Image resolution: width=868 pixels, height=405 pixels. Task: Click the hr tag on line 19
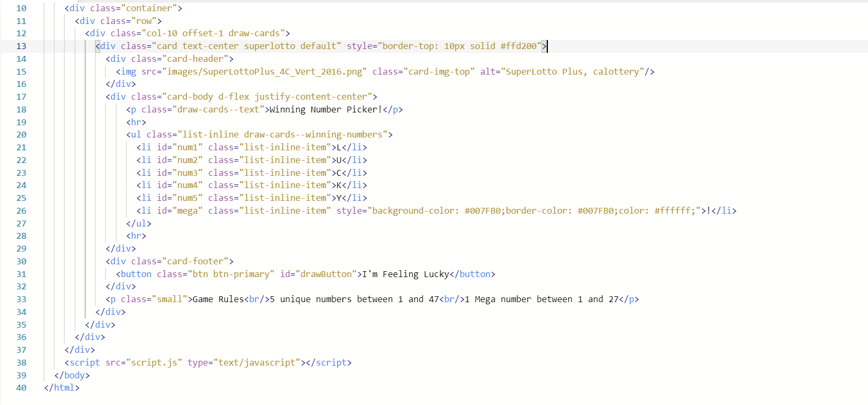(x=136, y=122)
